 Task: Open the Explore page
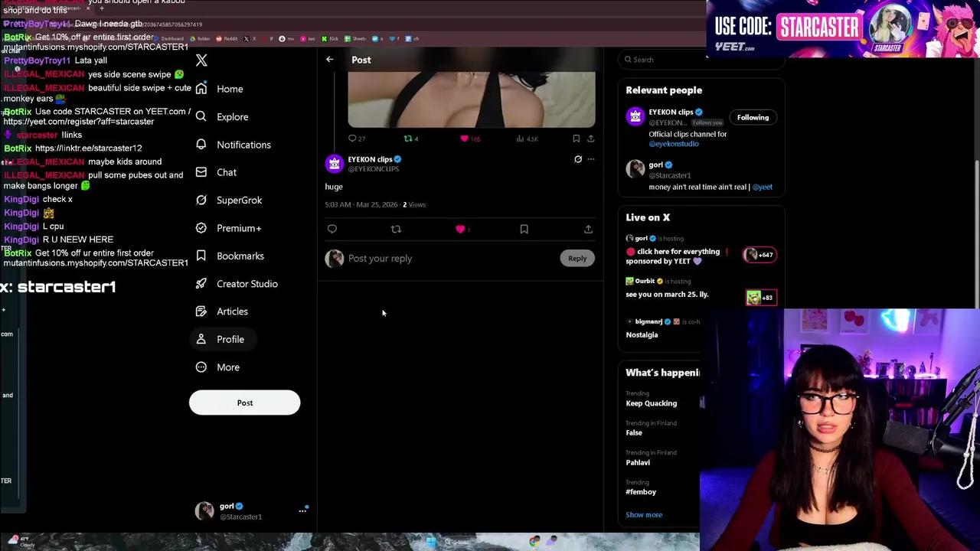point(221,117)
